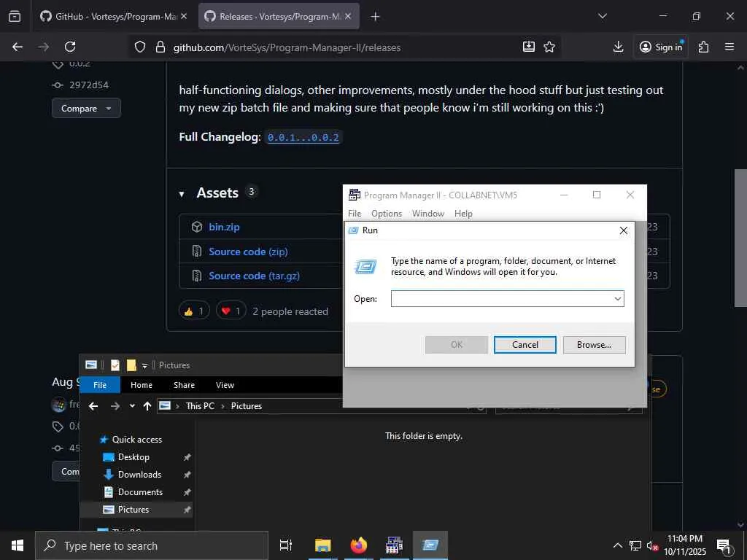
Task: Click Explorer up-one-level arrow
Action: (147, 406)
